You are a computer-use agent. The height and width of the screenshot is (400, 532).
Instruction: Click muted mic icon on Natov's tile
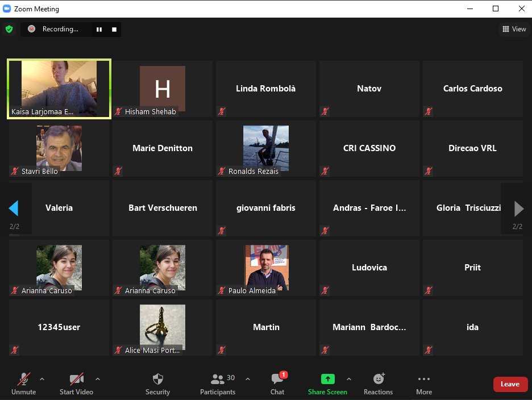point(325,111)
